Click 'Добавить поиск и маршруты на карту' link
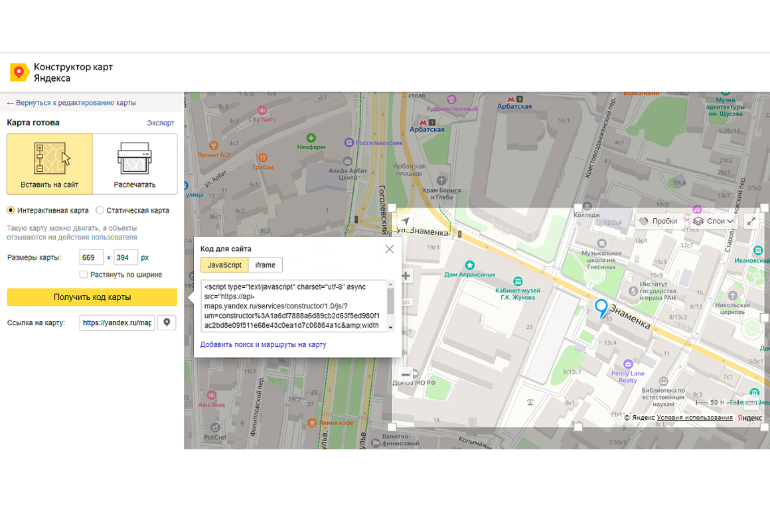 point(264,344)
